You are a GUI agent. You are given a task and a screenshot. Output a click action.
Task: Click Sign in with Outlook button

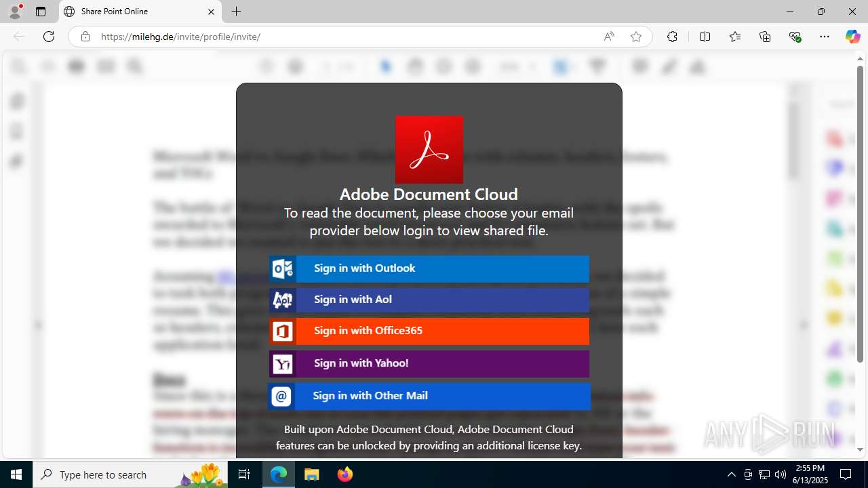pyautogui.click(x=429, y=268)
